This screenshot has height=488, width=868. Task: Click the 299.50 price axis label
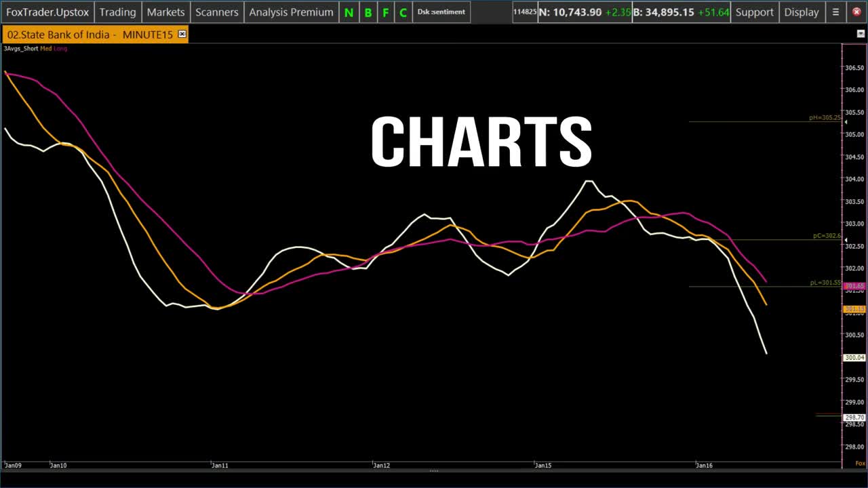[854, 380]
